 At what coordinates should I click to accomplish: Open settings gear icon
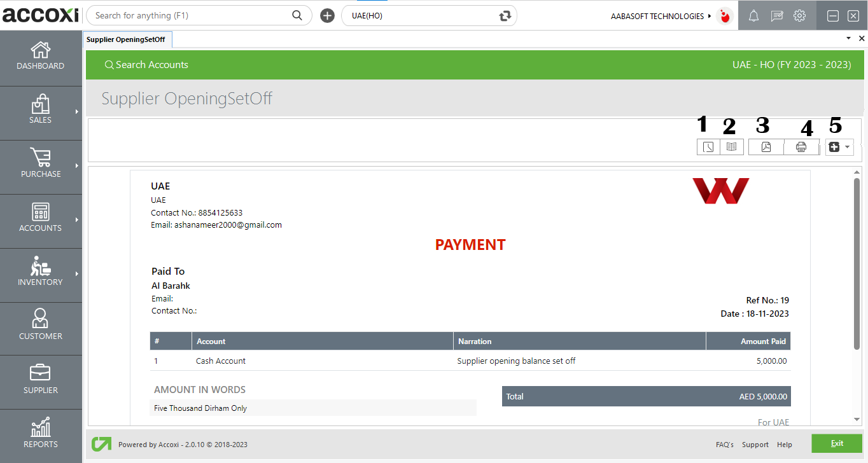point(799,17)
